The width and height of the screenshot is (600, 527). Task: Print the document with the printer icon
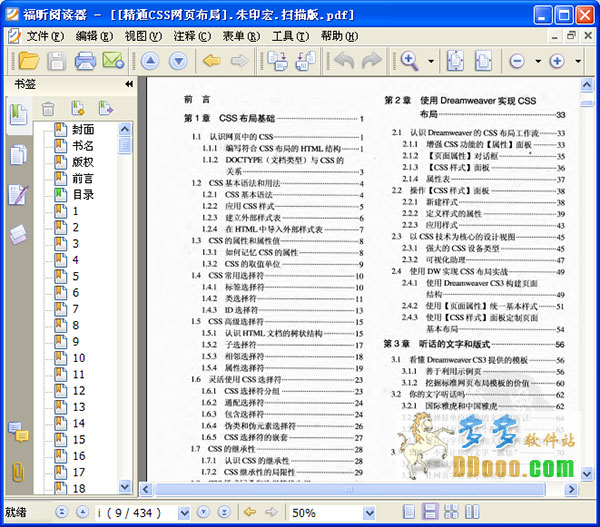tap(85, 60)
